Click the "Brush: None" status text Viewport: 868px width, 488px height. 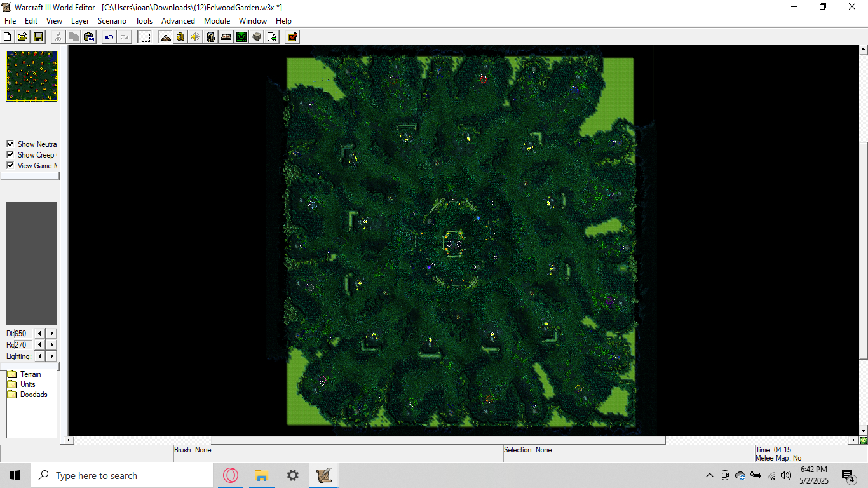pos(193,450)
